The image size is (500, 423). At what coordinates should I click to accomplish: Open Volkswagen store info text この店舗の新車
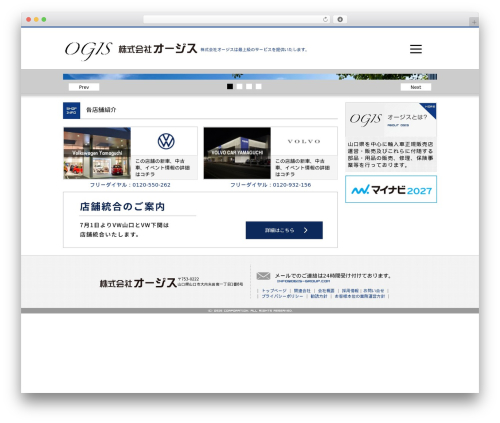[x=163, y=167]
